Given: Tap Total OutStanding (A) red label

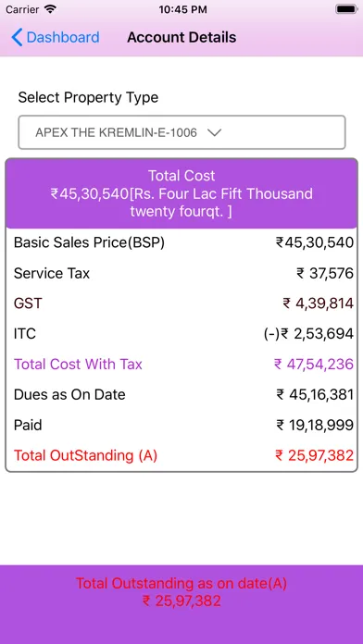Looking at the screenshot, I should [85, 455].
